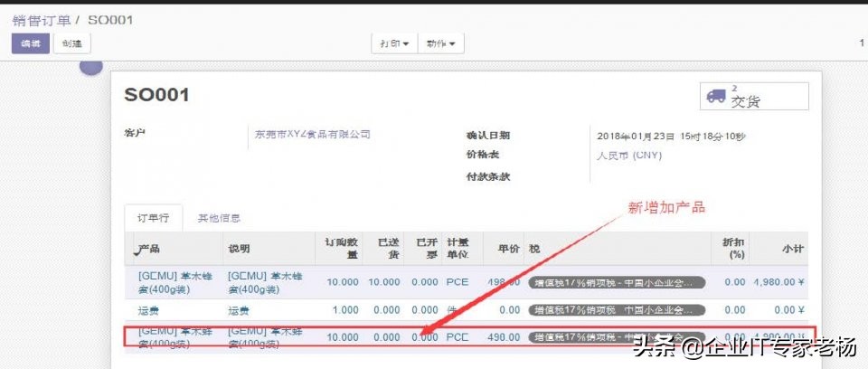Screen dimensions: 868x369
Task: Click the 创建 (Create) button
Action: point(72,43)
